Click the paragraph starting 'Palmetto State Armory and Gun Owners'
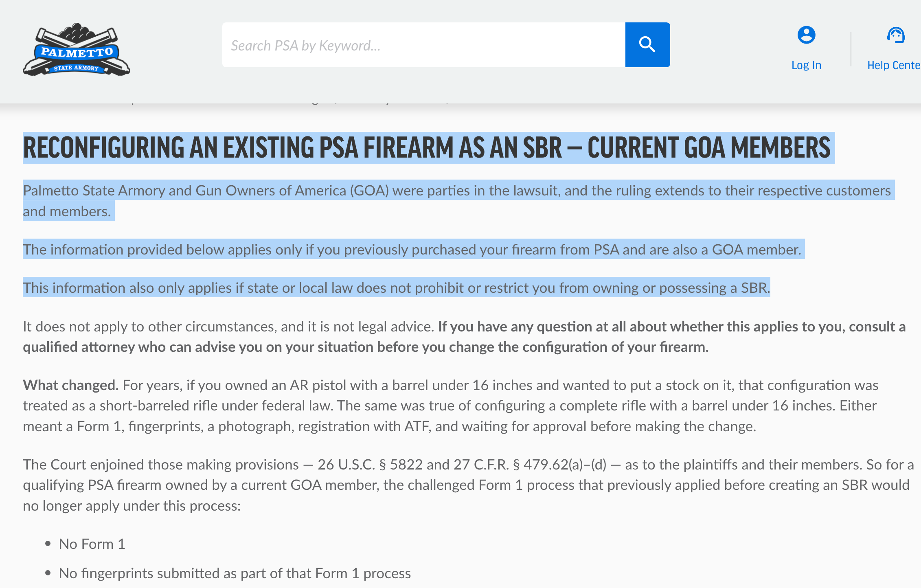The height and width of the screenshot is (588, 921). (457, 201)
